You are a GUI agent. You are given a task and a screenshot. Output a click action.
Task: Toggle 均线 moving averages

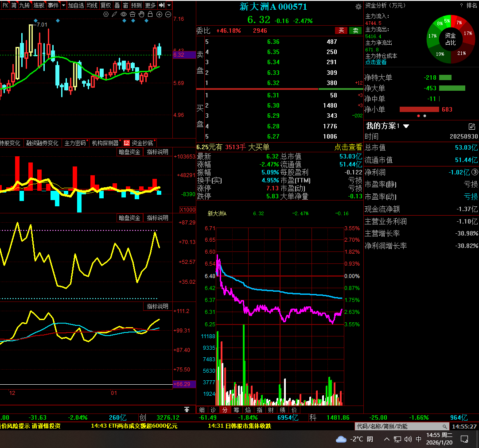92,5
